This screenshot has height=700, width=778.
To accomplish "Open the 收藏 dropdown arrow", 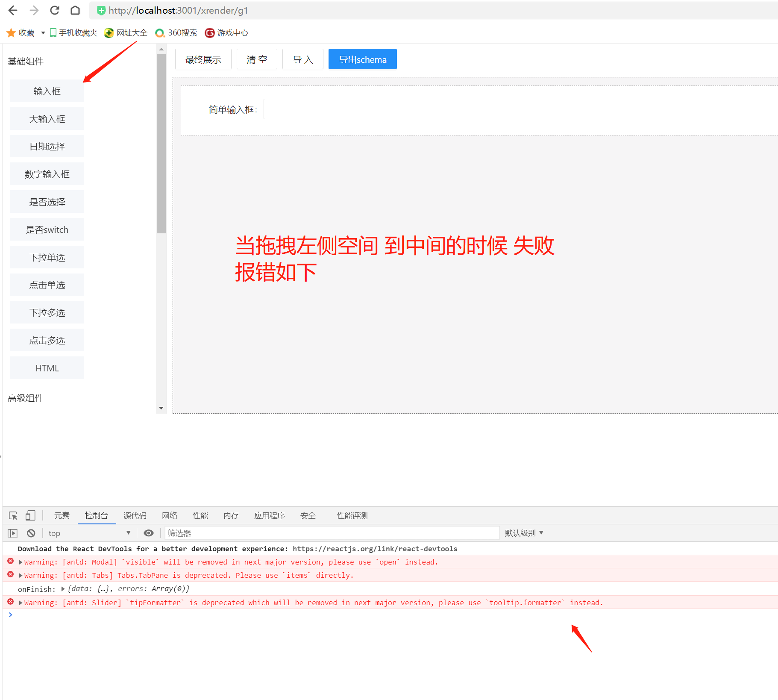I will 42,32.
